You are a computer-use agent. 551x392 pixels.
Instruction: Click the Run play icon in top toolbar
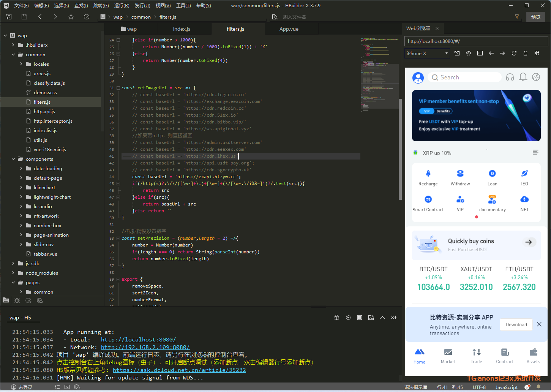point(87,17)
